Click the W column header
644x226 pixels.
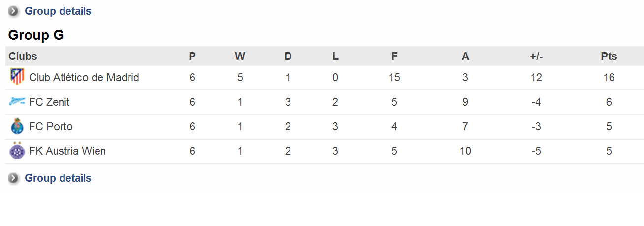click(240, 56)
